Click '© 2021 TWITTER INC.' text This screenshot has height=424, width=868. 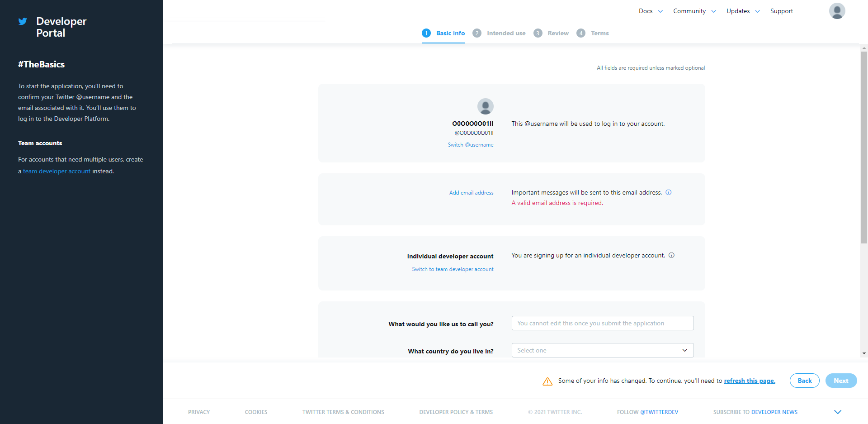click(x=555, y=412)
